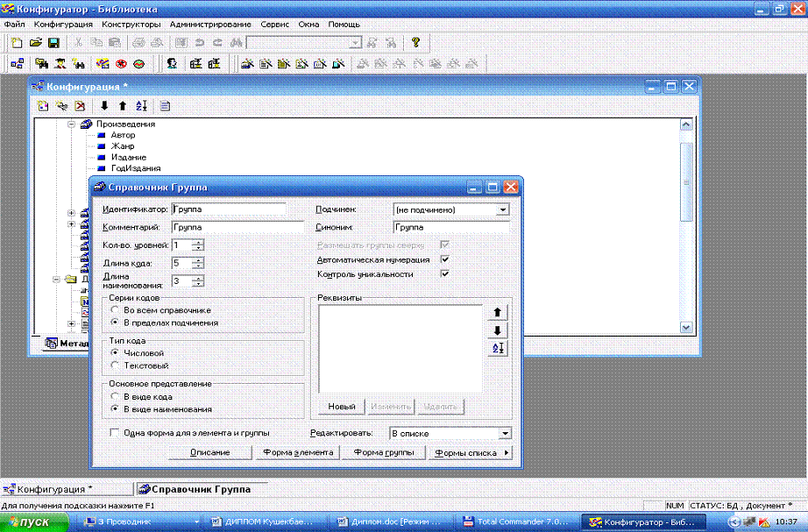Toggle the Автоматическая нумерация checkbox

click(x=445, y=260)
